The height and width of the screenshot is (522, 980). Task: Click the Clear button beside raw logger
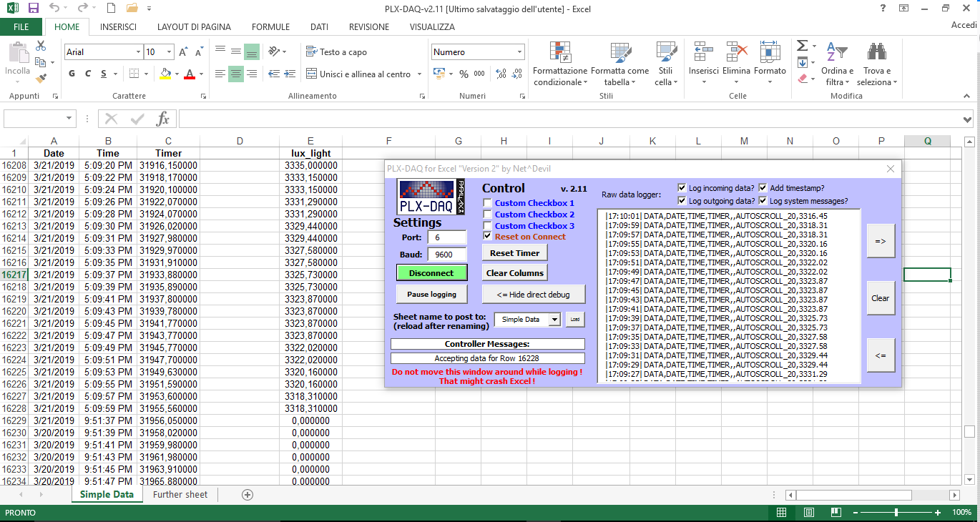(881, 298)
